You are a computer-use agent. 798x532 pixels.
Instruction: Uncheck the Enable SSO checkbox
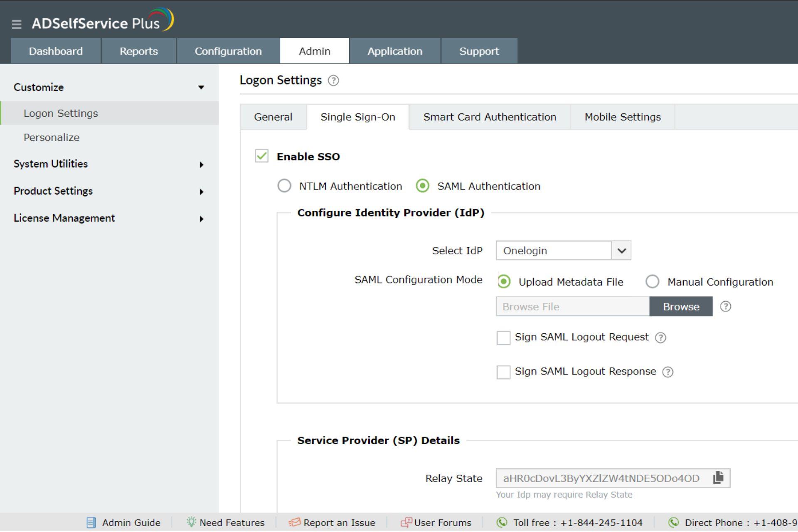[261, 156]
